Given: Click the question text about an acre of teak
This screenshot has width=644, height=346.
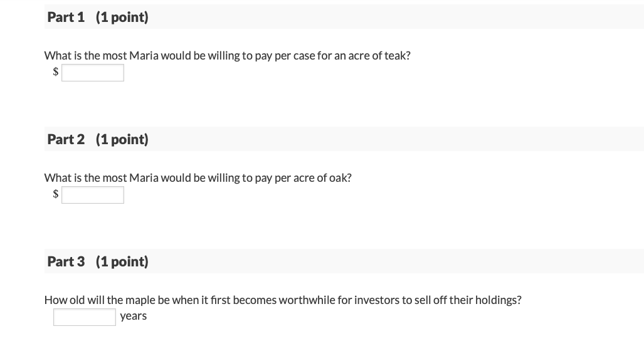Looking at the screenshot, I should click(x=228, y=55).
